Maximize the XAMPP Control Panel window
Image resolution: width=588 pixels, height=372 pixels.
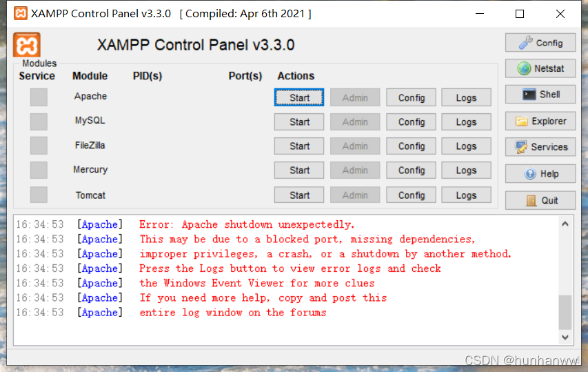[520, 14]
